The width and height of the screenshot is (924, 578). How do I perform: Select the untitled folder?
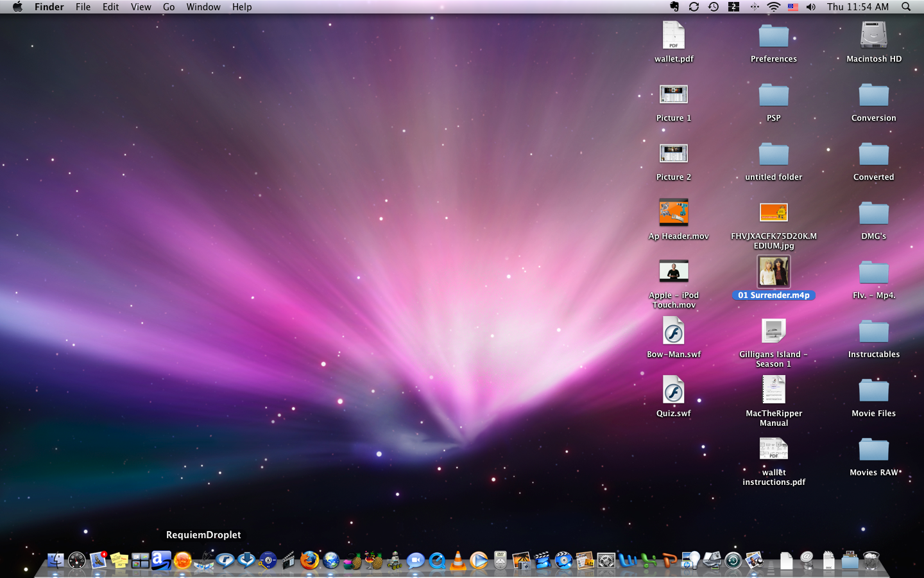[774, 154]
